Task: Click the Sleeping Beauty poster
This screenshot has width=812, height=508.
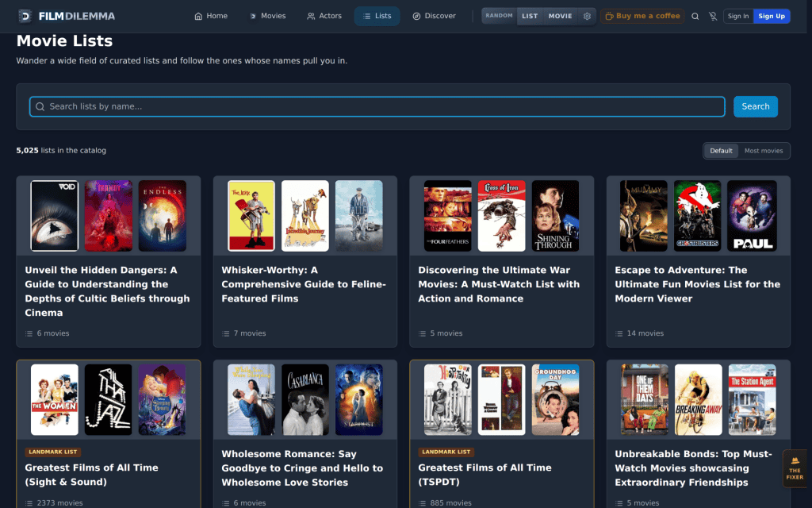Action: point(162,400)
